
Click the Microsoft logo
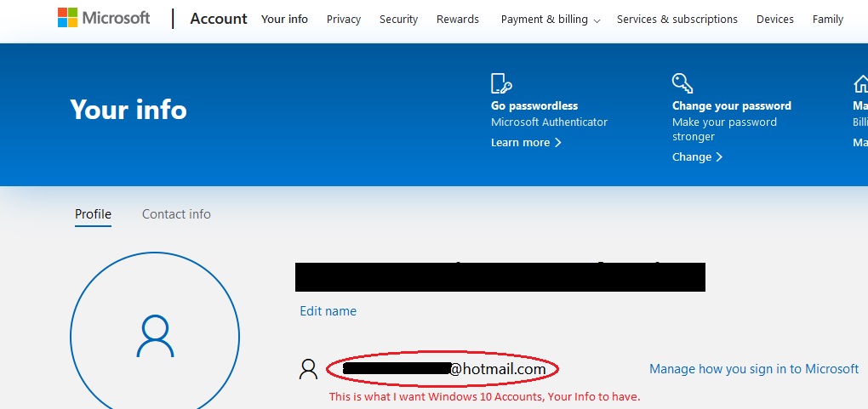[104, 18]
